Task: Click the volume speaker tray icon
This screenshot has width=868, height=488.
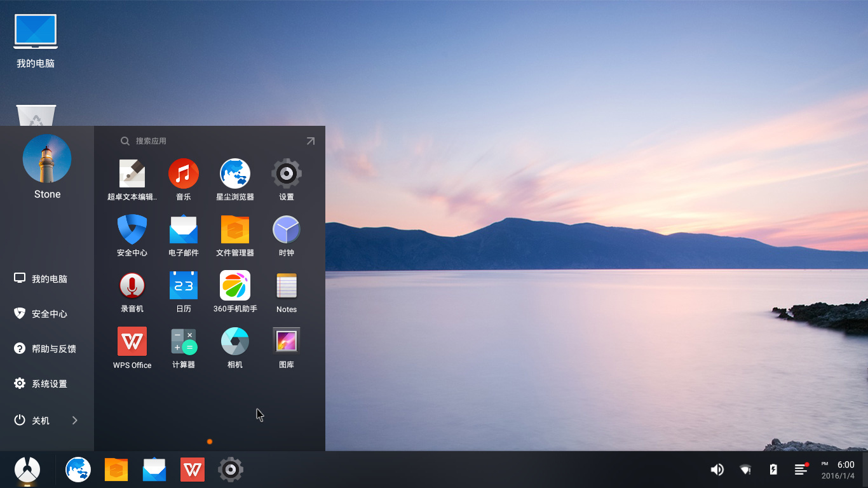Action: click(717, 470)
